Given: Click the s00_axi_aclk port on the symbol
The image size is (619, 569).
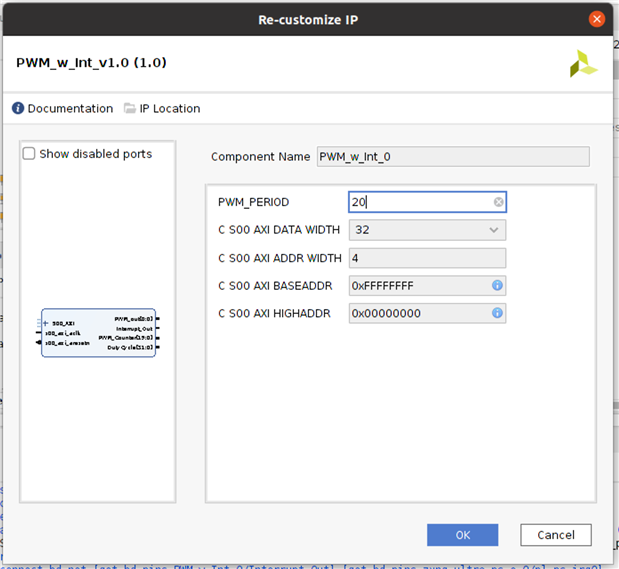Looking at the screenshot, I should coord(62,333).
